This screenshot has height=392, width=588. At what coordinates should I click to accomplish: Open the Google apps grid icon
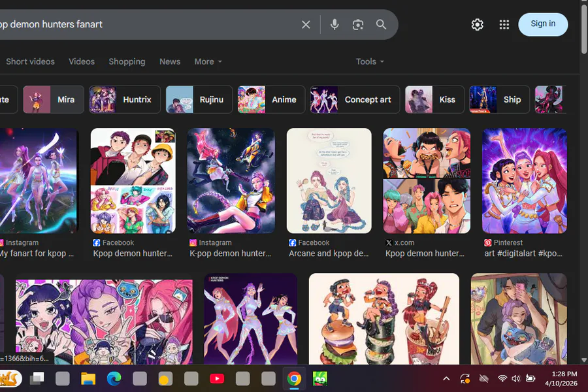[x=504, y=25]
